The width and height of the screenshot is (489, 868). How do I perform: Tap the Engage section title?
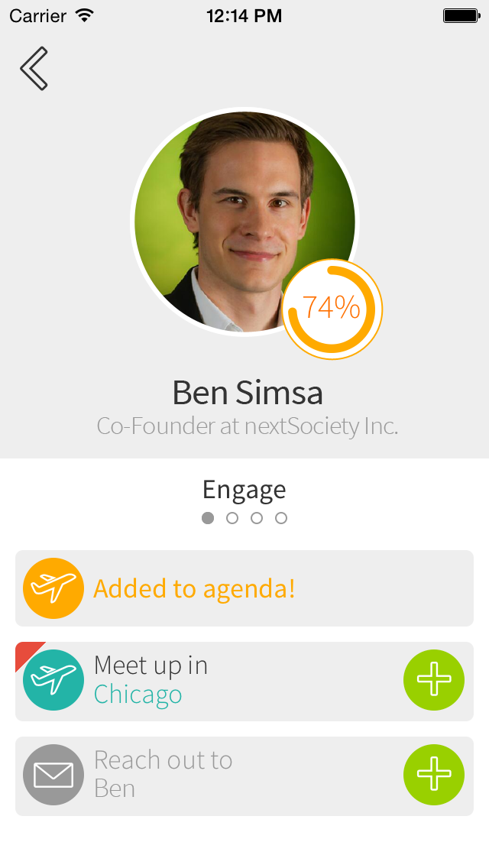(244, 489)
